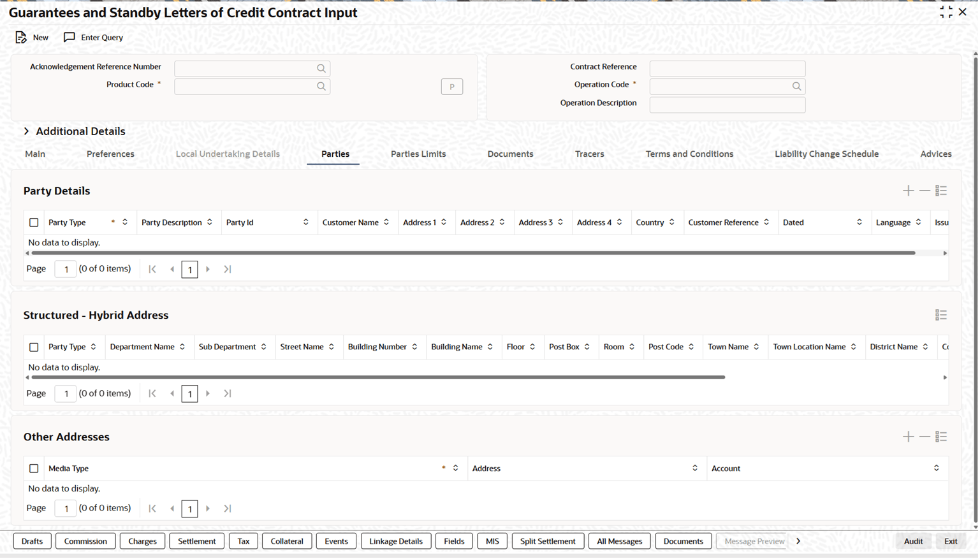Select all rows checkbox in Structured Hybrid Address

point(34,347)
